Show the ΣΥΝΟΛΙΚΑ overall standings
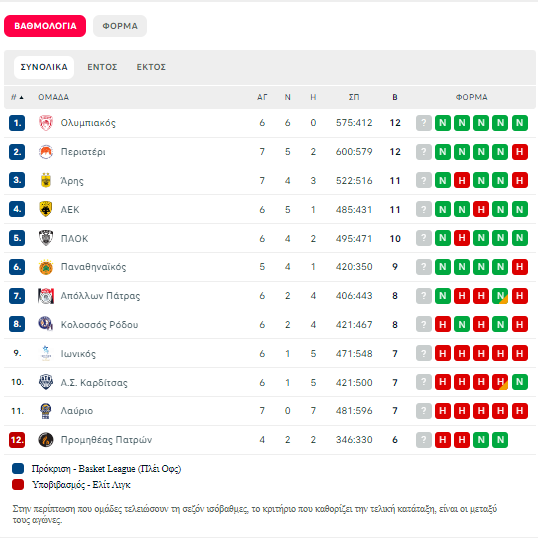538x538 pixels. (44, 67)
